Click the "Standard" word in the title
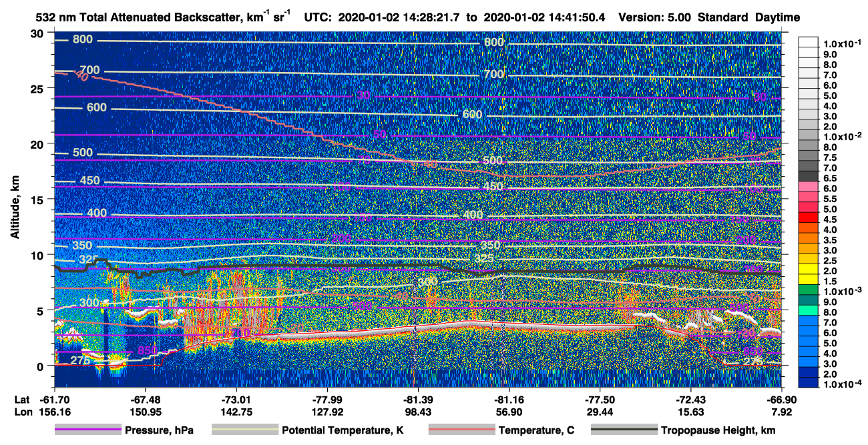The width and height of the screenshot is (868, 445). pos(722,18)
